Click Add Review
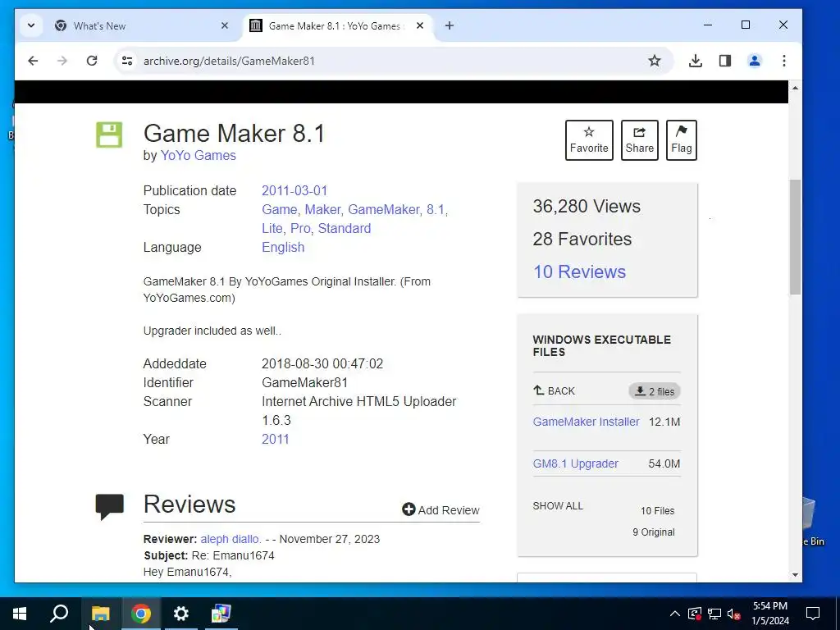 click(x=441, y=510)
